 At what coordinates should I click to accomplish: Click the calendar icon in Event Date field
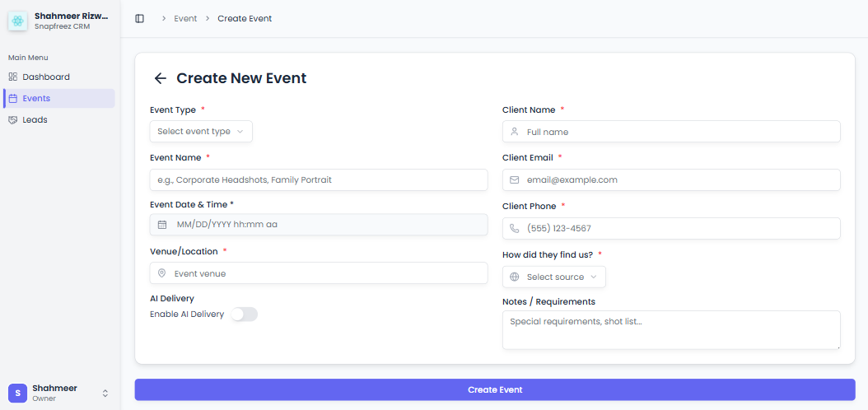pos(162,224)
